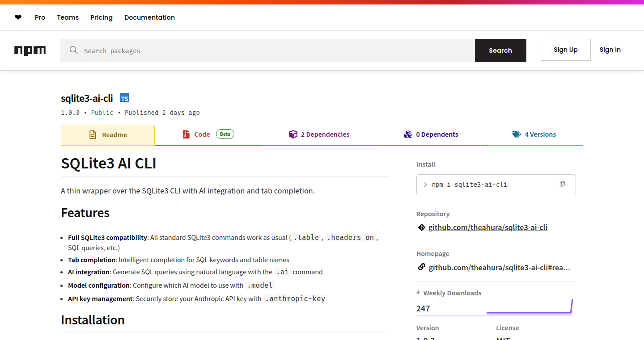Click the Public label in package metadata

(x=102, y=113)
